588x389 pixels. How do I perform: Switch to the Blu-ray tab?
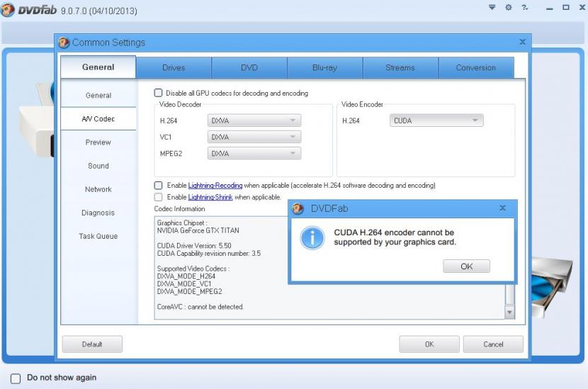pos(324,68)
